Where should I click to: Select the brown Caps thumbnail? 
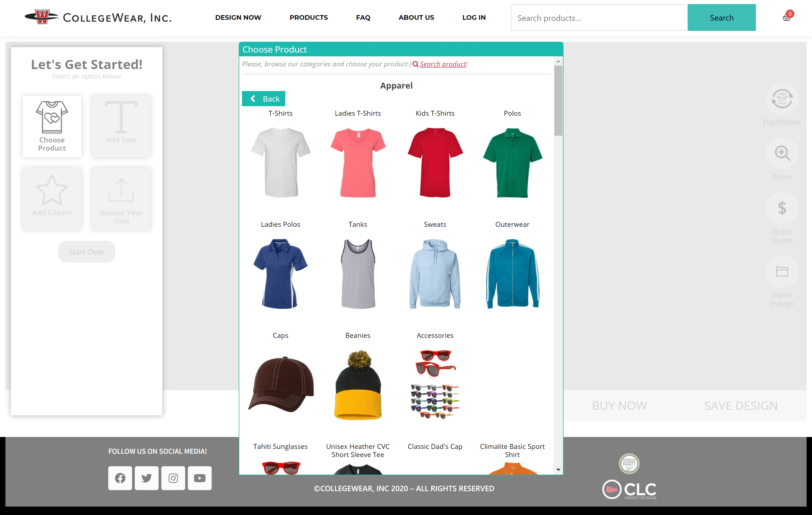tap(281, 384)
